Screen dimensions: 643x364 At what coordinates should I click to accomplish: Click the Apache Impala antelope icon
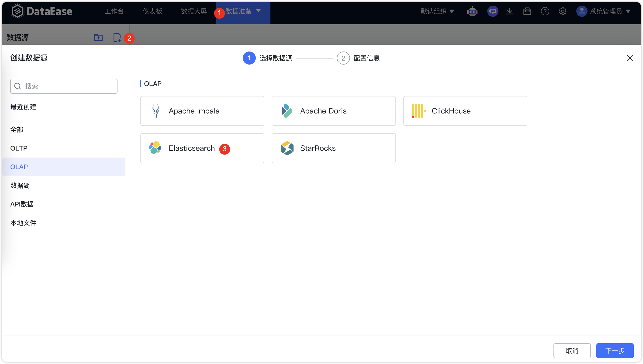point(156,111)
